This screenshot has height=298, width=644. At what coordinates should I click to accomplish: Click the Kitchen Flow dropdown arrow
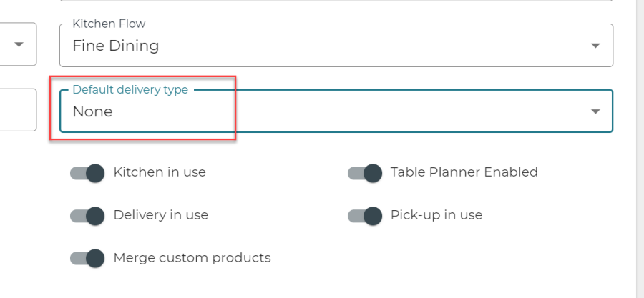(595, 46)
